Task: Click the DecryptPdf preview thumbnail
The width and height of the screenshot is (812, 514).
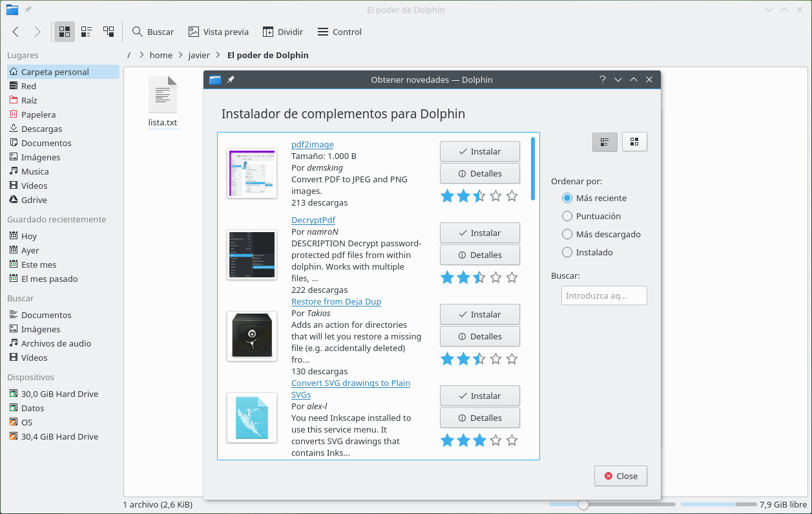Action: [252, 255]
